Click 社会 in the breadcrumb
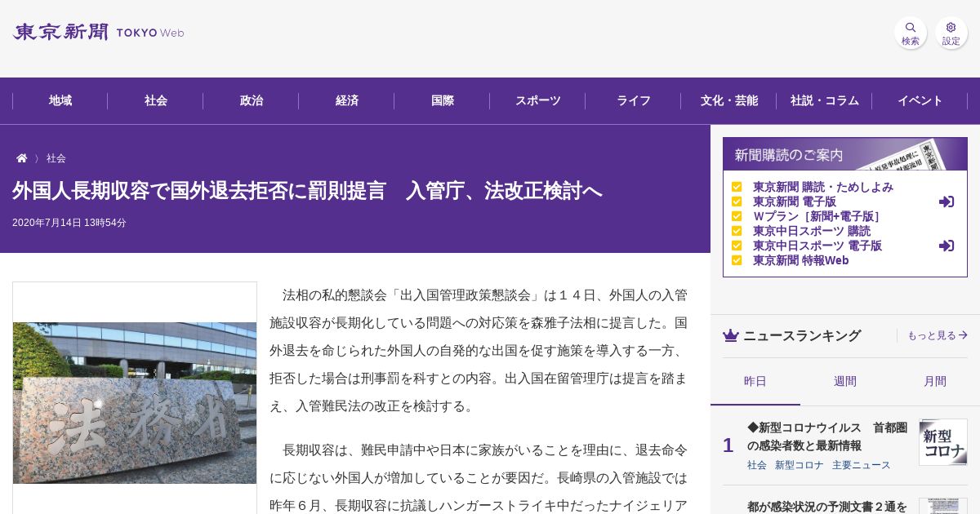The image size is (980, 514). tap(56, 158)
